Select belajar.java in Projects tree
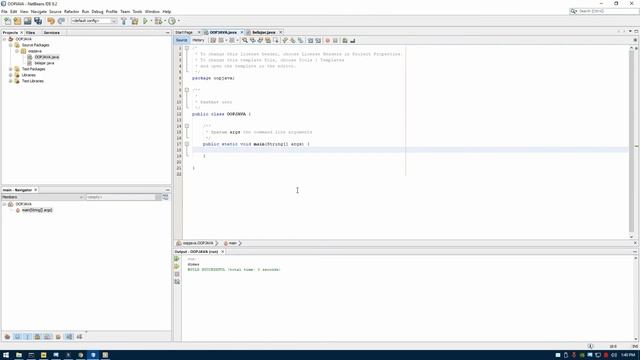The width and height of the screenshot is (640, 360). [x=44, y=63]
